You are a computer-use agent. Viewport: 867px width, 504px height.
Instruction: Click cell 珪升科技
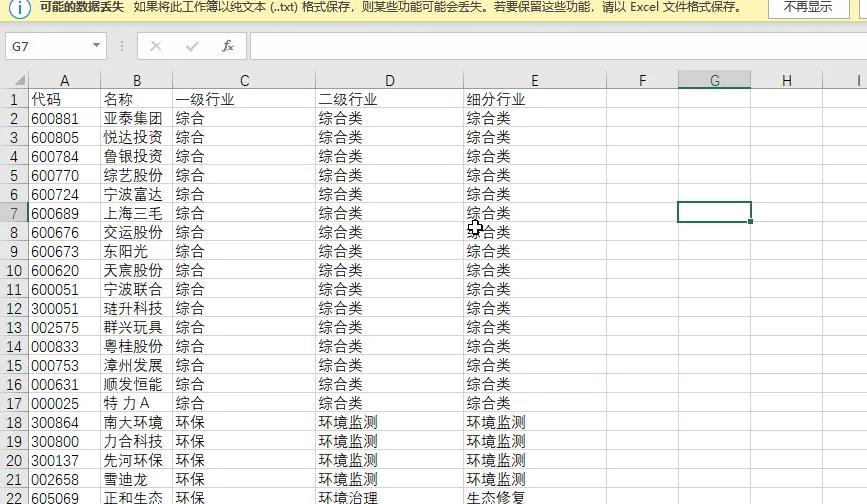point(137,308)
